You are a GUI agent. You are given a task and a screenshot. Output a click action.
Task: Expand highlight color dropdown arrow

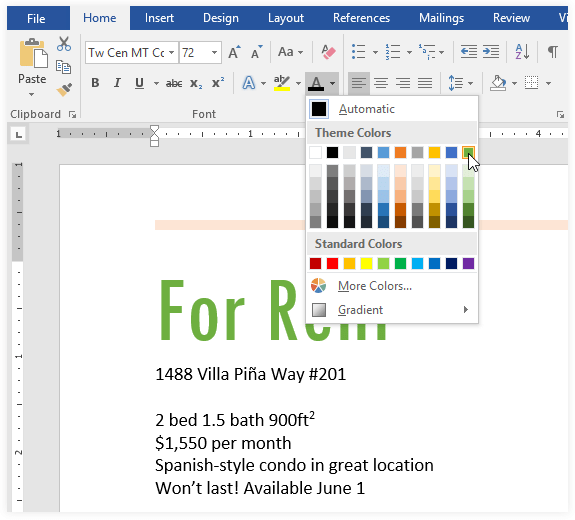click(299, 84)
